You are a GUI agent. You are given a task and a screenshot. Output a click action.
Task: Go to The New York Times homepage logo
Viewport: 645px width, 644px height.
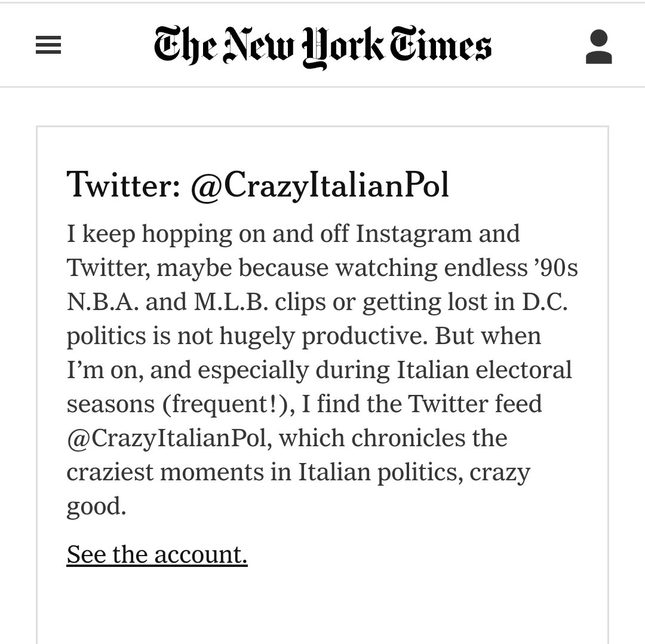coord(322,47)
